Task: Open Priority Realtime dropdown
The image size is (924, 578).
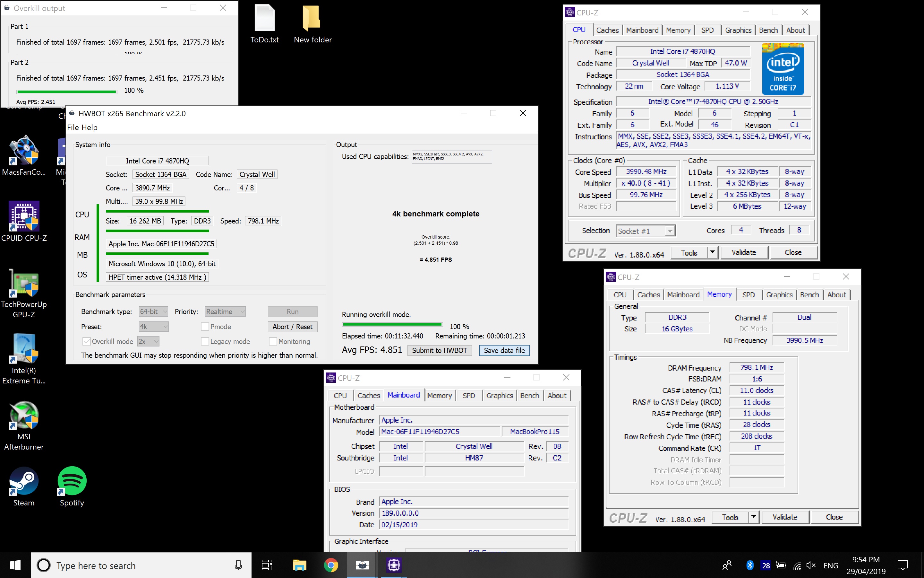Action: click(225, 311)
